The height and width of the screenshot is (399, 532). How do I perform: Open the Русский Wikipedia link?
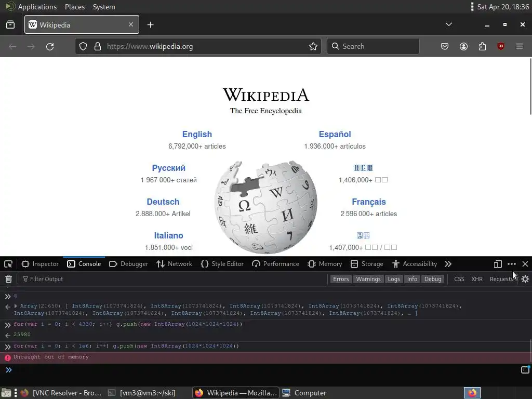[169, 168]
